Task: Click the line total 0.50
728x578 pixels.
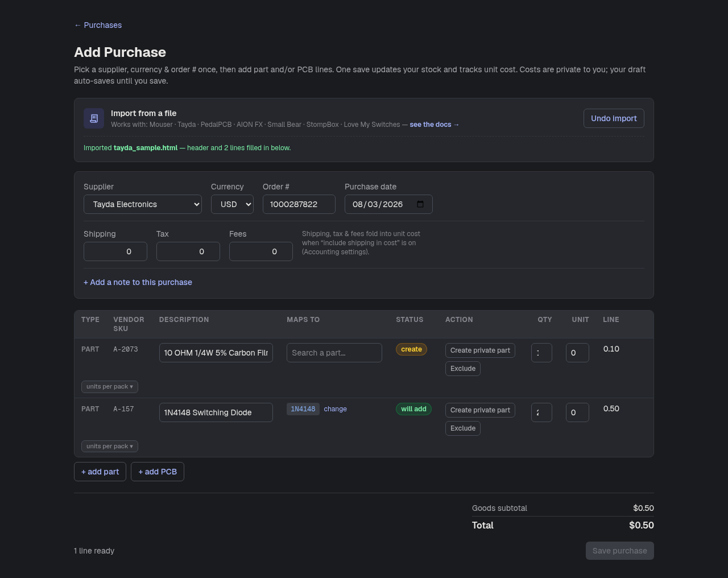Action: click(x=611, y=408)
